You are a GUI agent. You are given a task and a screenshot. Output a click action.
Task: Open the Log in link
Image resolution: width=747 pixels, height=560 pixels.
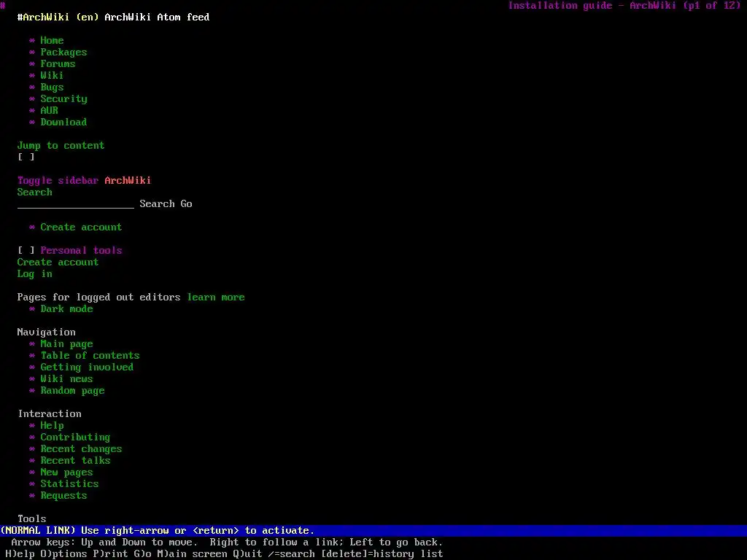(35, 274)
